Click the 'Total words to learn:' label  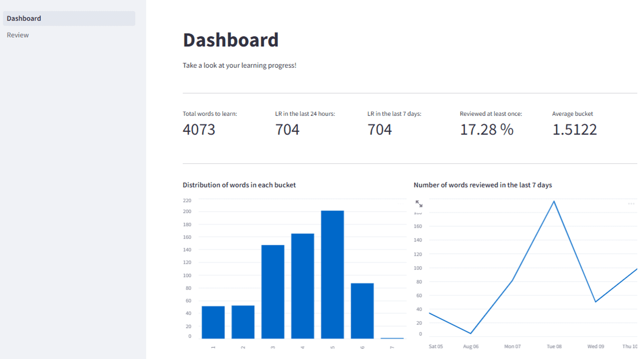click(210, 114)
